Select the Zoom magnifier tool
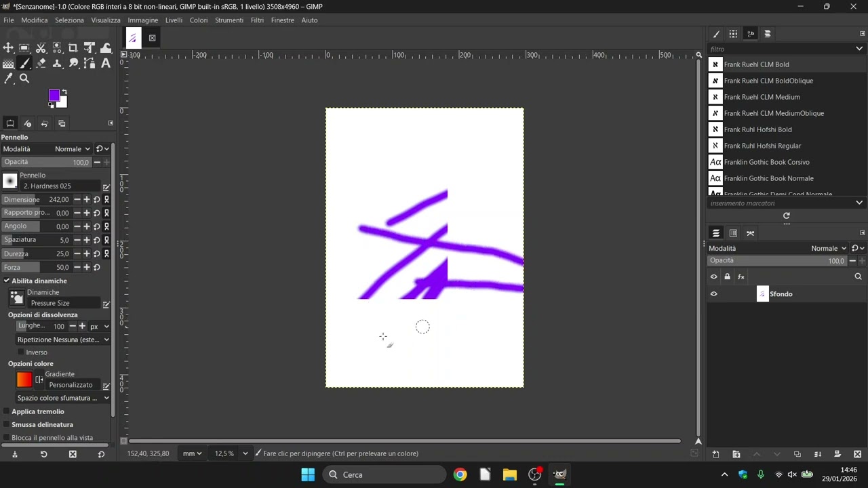Viewport: 868px width, 488px height. tap(24, 79)
